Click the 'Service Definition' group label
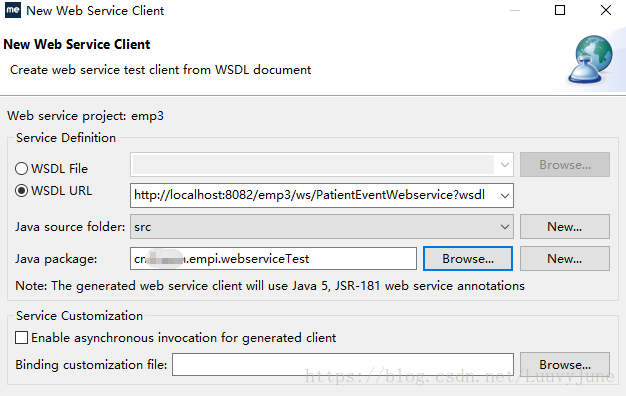626x396 pixels. [x=66, y=138]
